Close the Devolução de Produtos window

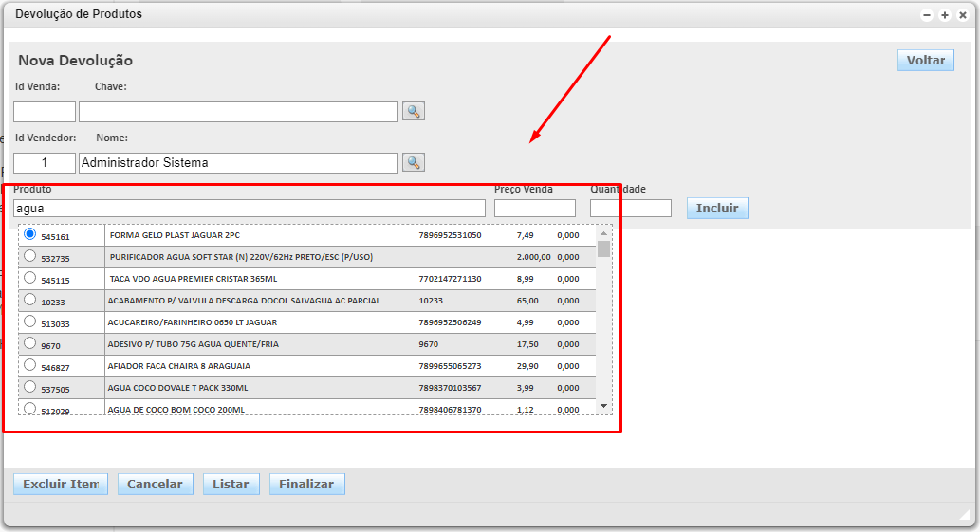(x=963, y=15)
